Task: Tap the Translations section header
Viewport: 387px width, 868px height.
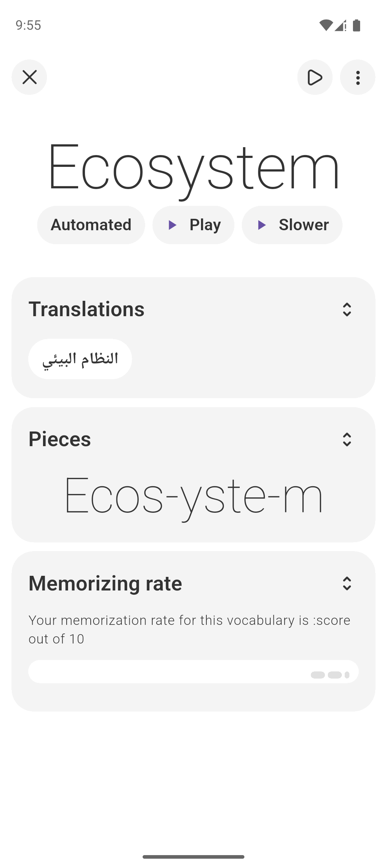Action: pyautogui.click(x=87, y=309)
